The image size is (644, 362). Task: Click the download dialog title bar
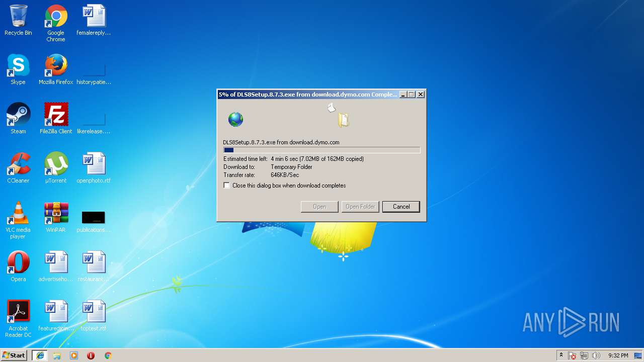308,95
